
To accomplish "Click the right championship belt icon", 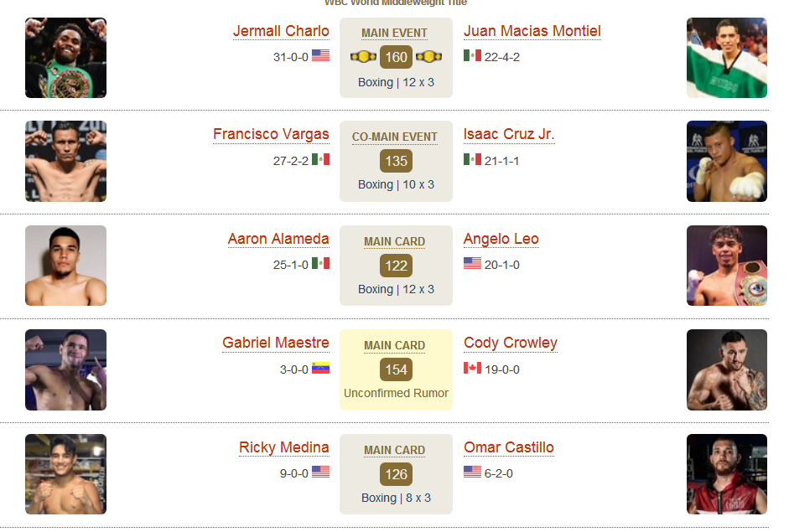I will (x=428, y=57).
